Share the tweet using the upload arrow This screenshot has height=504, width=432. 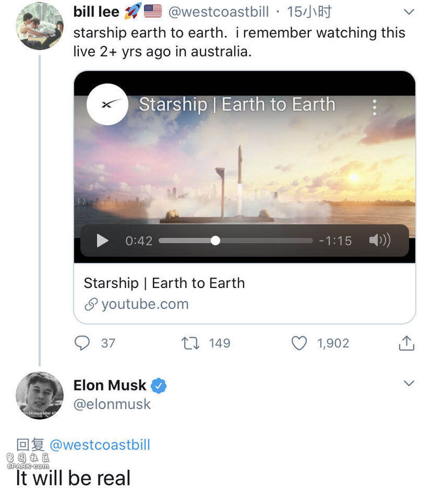(x=406, y=342)
